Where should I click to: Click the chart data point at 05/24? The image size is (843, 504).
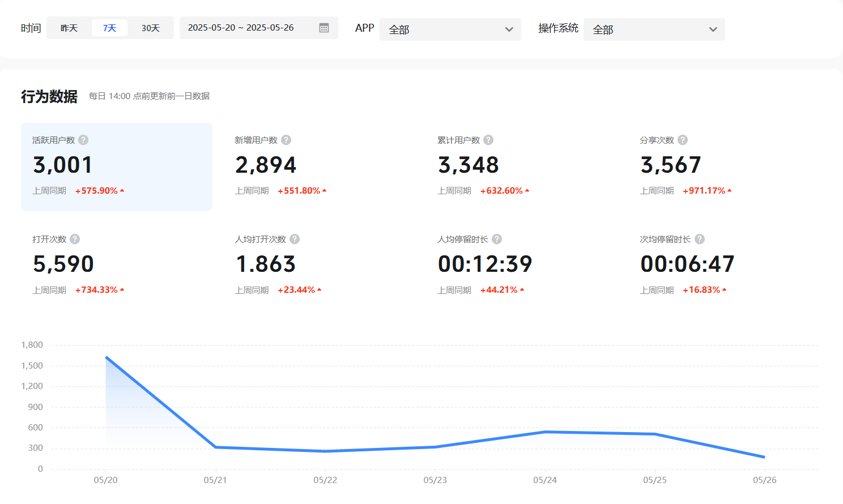tap(545, 432)
